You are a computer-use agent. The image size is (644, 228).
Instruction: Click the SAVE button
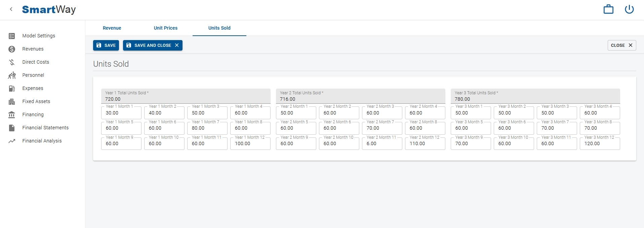[106, 45]
